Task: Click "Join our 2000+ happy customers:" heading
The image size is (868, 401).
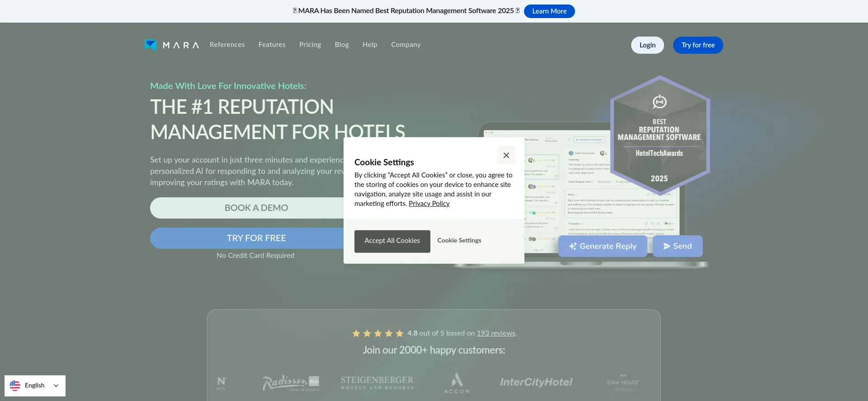Action: (434, 350)
